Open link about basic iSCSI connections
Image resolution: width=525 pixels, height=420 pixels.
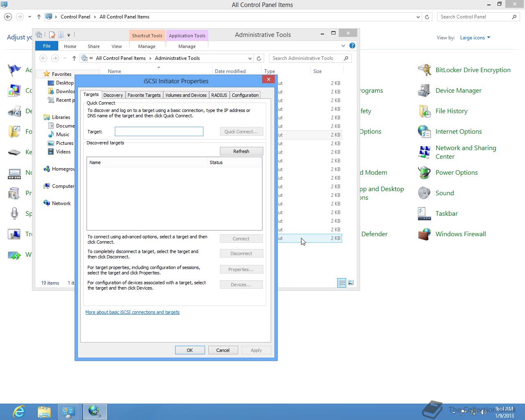click(132, 312)
